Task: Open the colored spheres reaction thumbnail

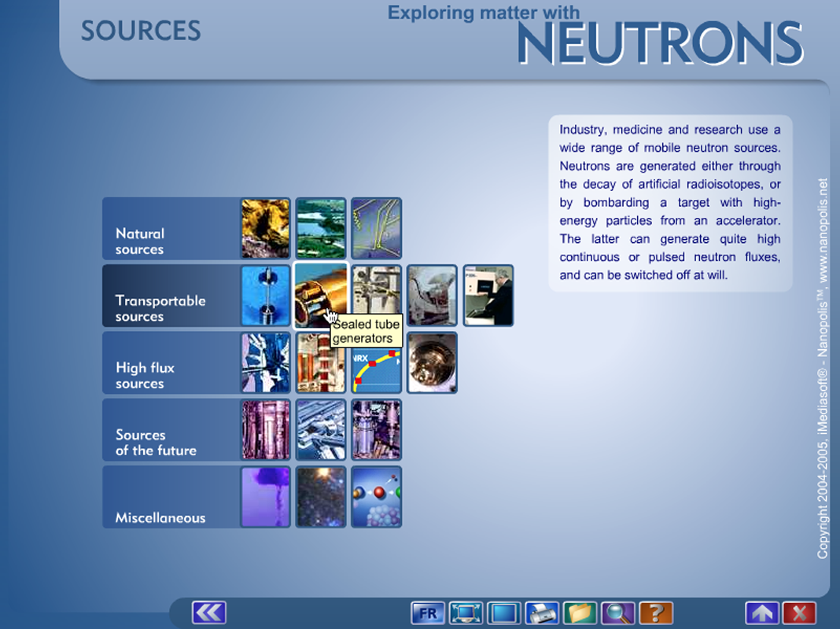Action: (x=376, y=497)
